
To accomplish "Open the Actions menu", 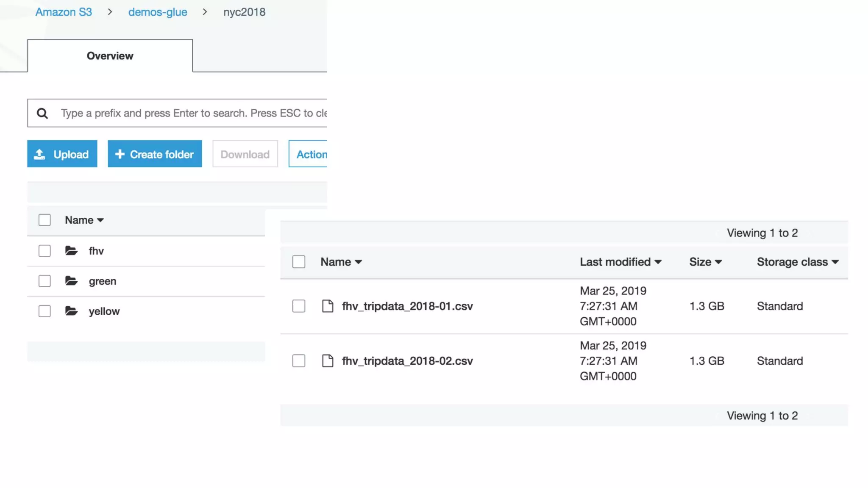I will pyautogui.click(x=309, y=154).
